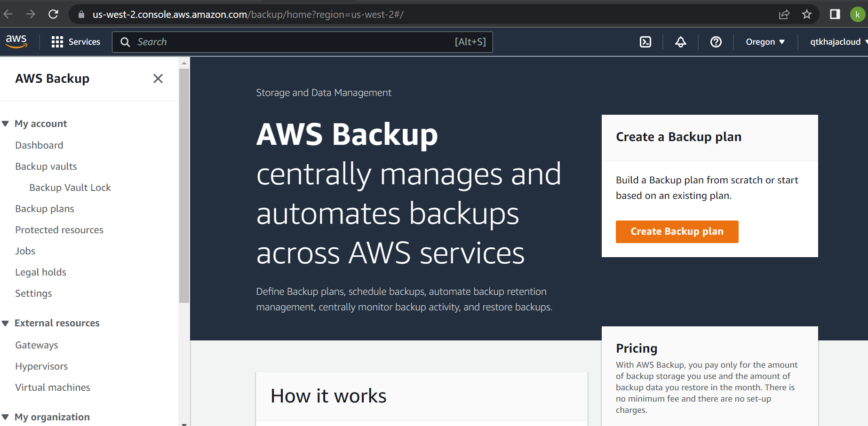The image size is (868, 426).
Task: Collapse the My organization section
Action: pyautogui.click(x=6, y=417)
